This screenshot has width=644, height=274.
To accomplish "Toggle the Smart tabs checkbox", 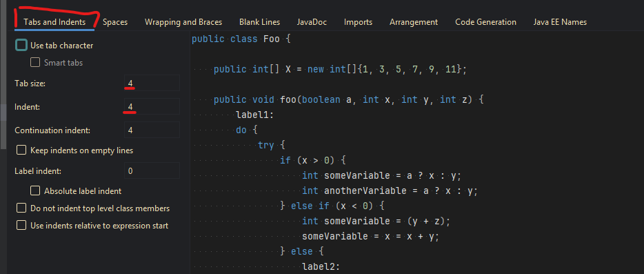I will 35,63.
